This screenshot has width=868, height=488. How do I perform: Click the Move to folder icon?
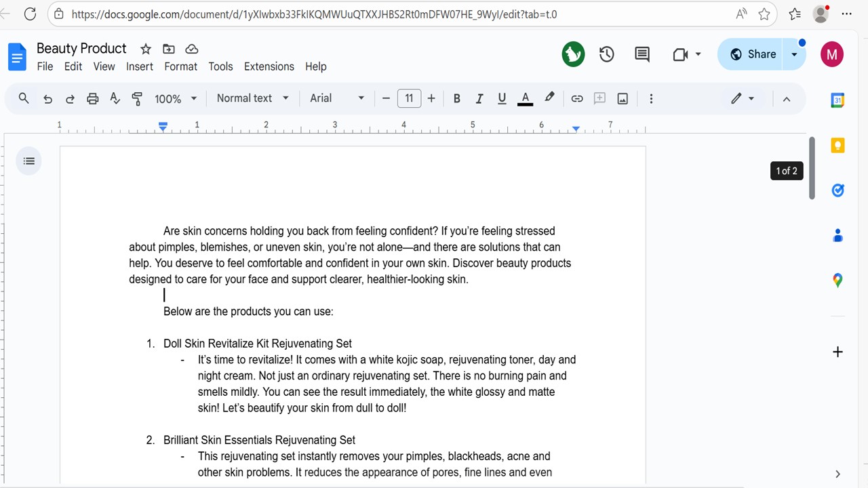click(x=169, y=49)
